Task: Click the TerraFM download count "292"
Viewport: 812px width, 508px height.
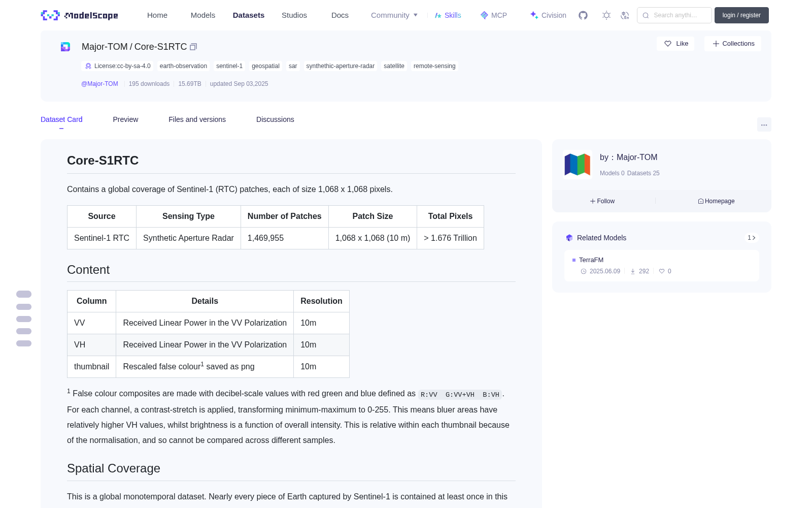Action: point(644,271)
